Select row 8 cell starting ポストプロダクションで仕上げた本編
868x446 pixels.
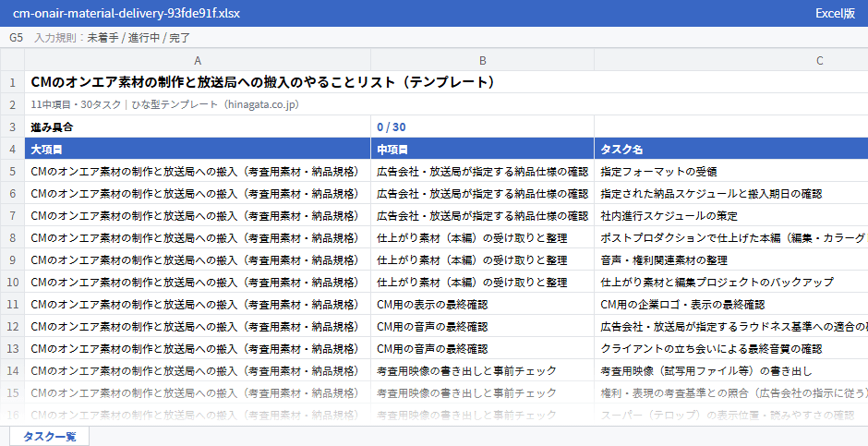(x=731, y=238)
